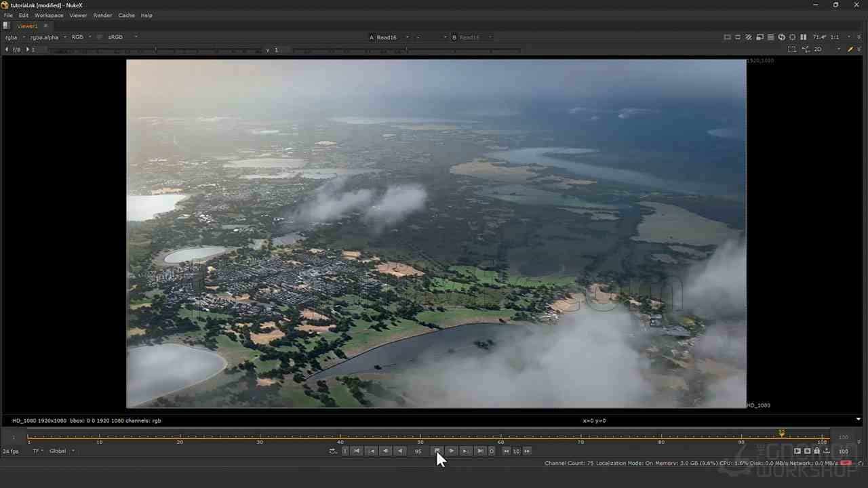Toggle the camera lock icon
Image resolution: width=868 pixels, height=488 pixels.
(806, 49)
